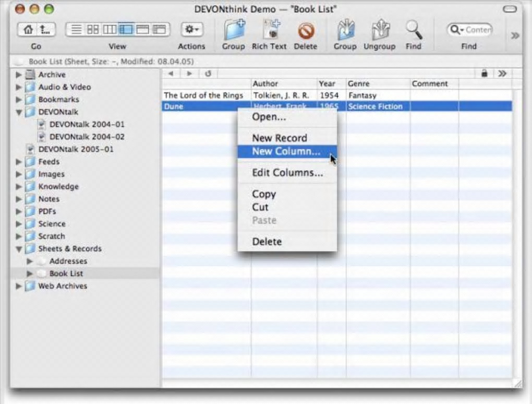Screen dimensions: 532x404
Task: Go up one level icon
Action: 45,30
